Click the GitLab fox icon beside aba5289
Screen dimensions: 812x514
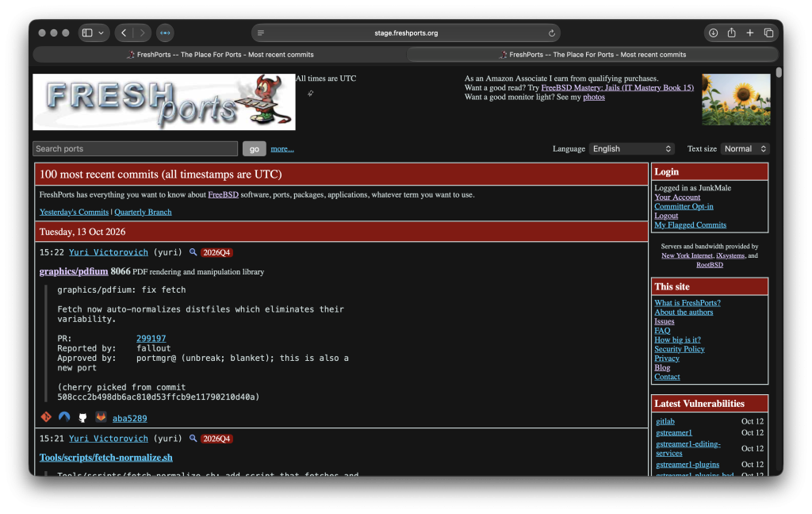[101, 416]
